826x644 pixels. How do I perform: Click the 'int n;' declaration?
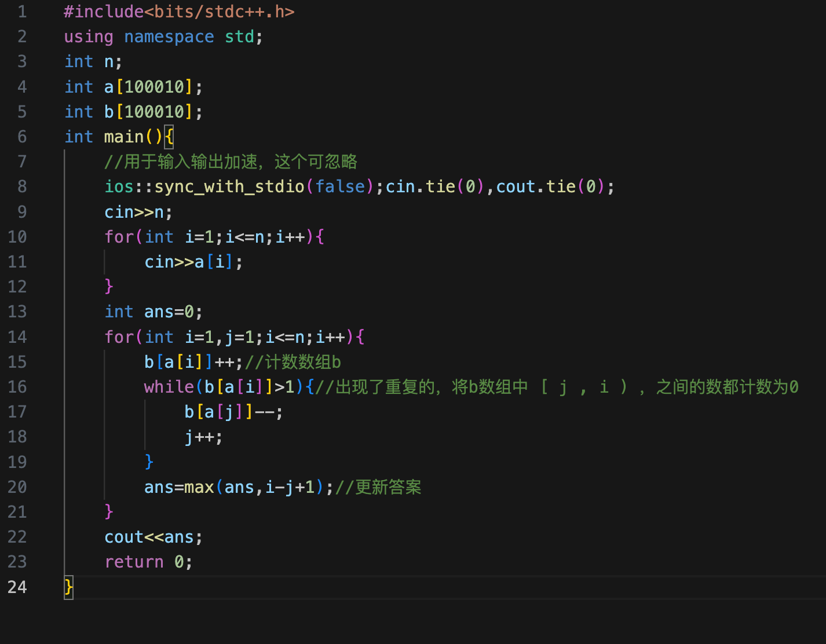(x=93, y=61)
